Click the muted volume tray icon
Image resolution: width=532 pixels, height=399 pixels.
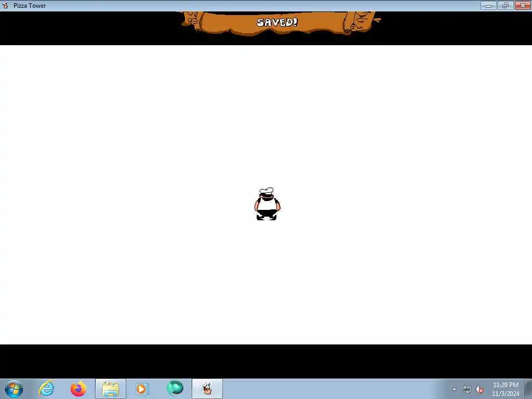coord(480,390)
